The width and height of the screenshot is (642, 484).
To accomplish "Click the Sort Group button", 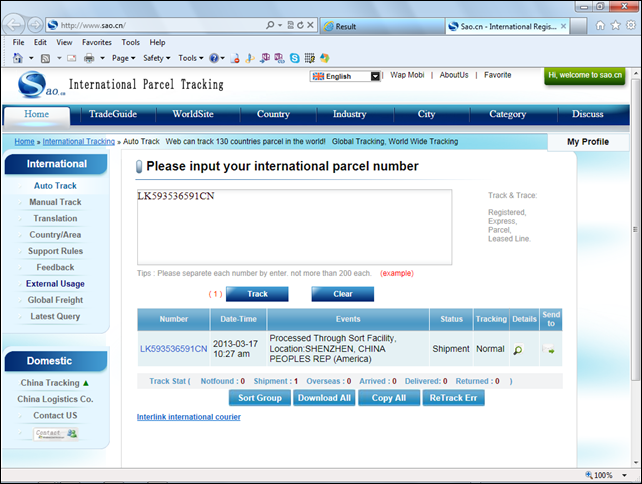I will 260,398.
